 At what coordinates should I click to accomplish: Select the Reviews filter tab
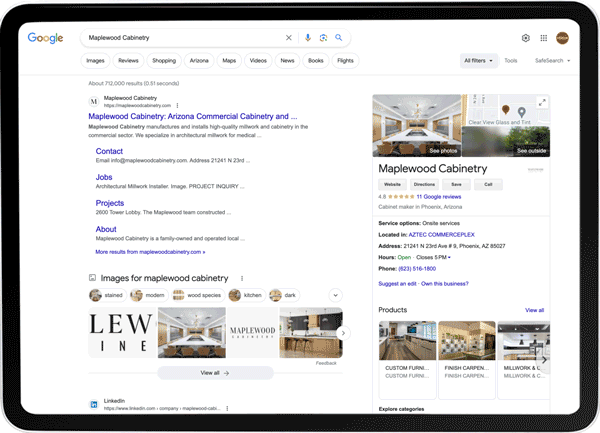click(128, 60)
